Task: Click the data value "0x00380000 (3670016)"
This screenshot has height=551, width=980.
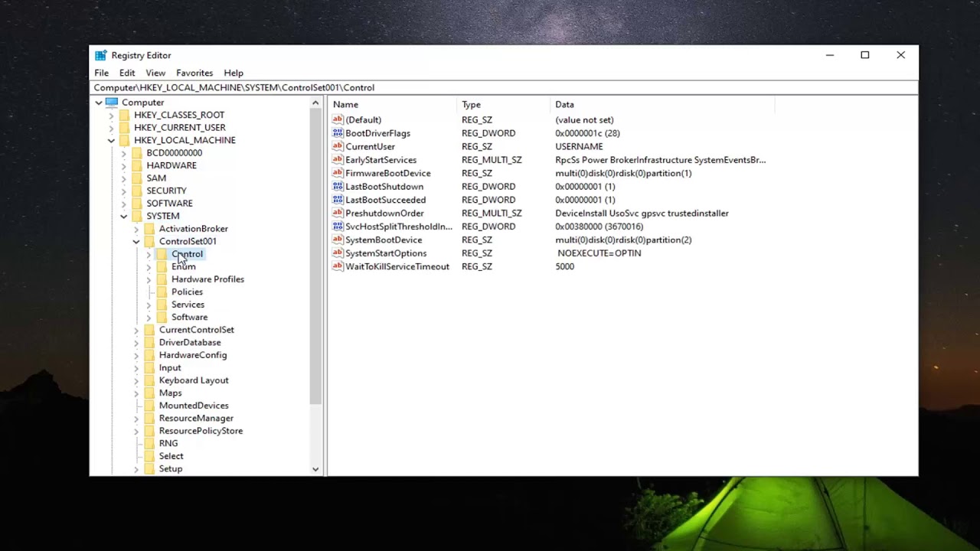Action: pos(599,227)
